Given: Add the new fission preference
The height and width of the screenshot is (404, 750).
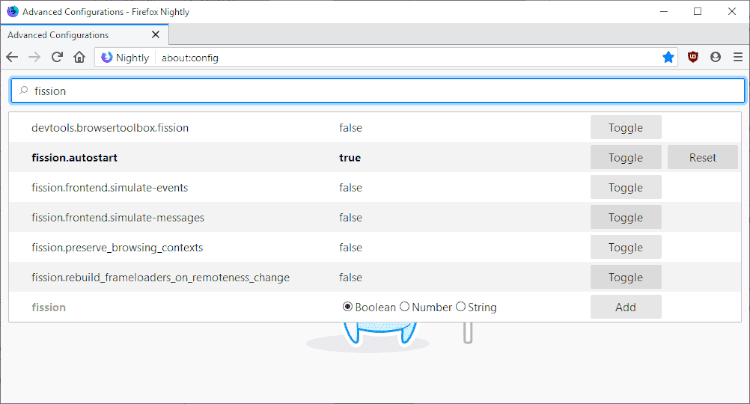Looking at the screenshot, I should [626, 307].
